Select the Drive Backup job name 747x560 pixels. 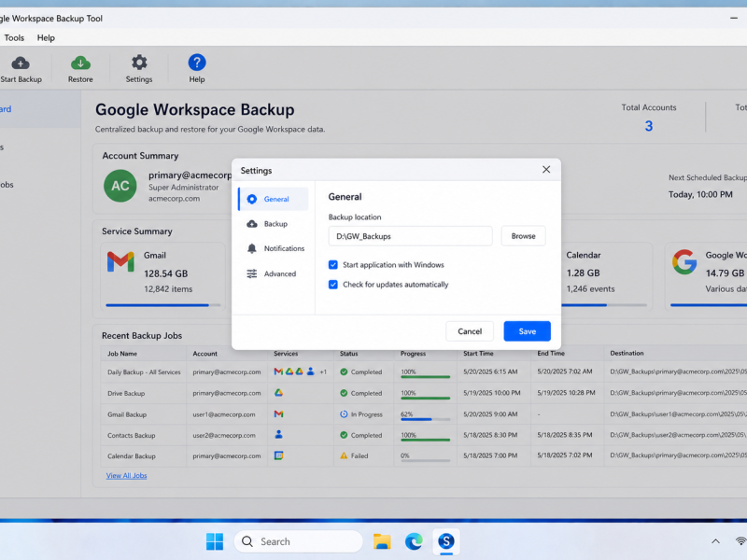coord(126,393)
